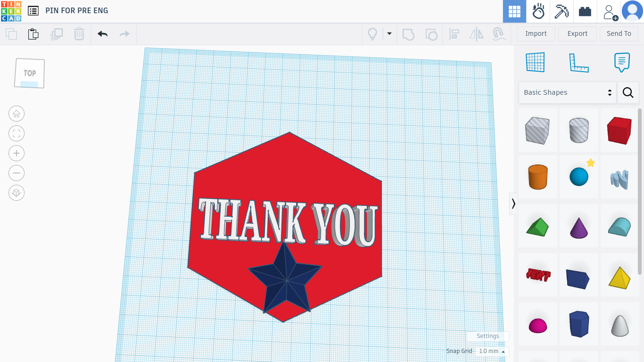Click the Group shapes icon
Screen dimensions: 644x362
[x=408, y=34]
